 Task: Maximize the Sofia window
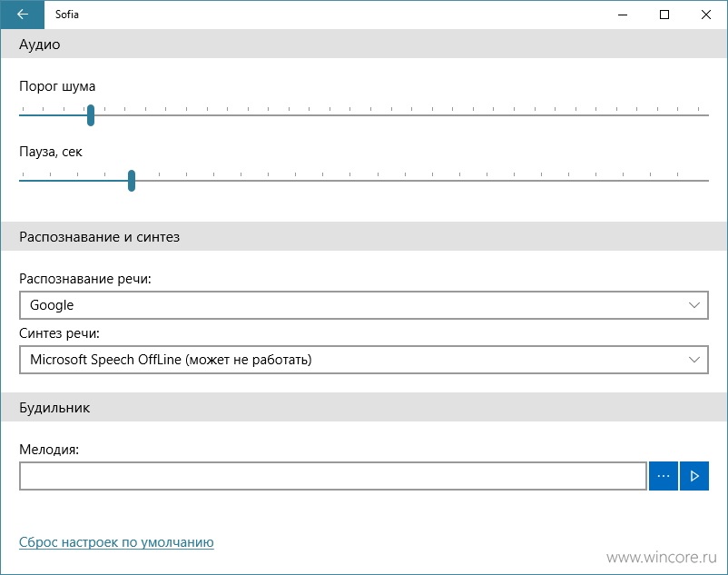[x=664, y=15]
